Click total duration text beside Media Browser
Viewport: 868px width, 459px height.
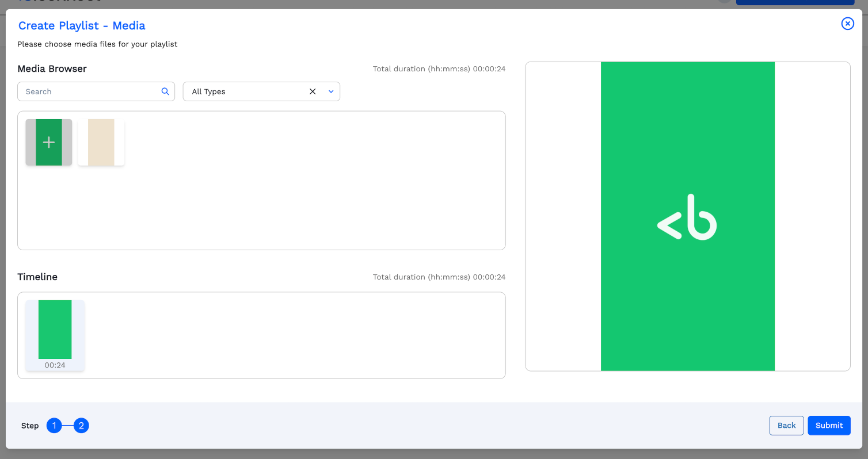pos(439,69)
